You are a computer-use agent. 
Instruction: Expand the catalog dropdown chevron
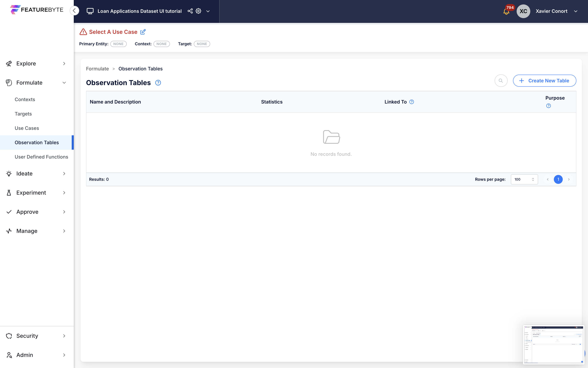click(x=208, y=11)
